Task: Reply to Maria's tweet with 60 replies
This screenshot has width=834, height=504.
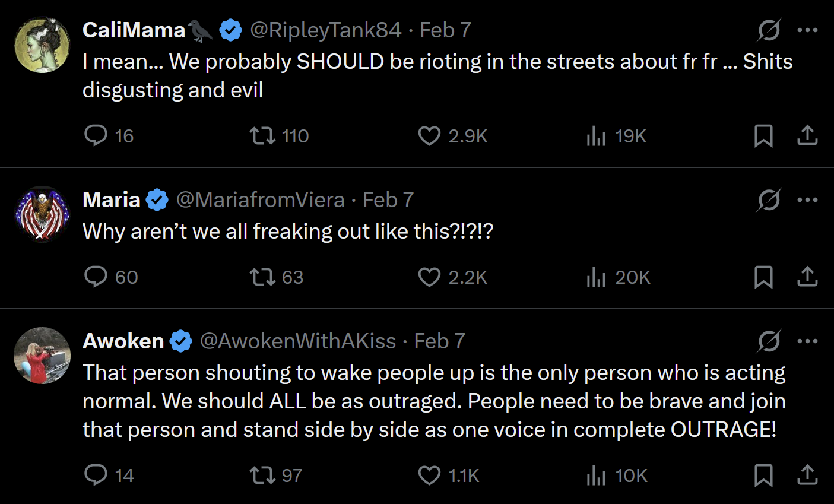Action: click(x=96, y=277)
